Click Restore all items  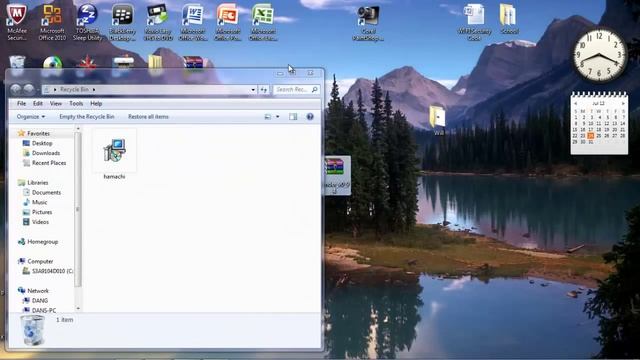pyautogui.click(x=148, y=117)
